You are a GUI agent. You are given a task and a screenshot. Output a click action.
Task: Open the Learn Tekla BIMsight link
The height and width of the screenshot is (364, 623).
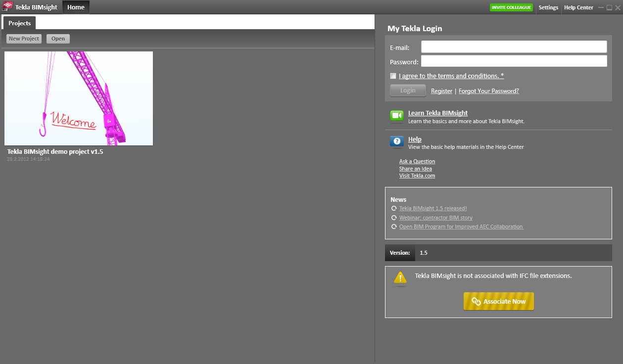(x=438, y=113)
